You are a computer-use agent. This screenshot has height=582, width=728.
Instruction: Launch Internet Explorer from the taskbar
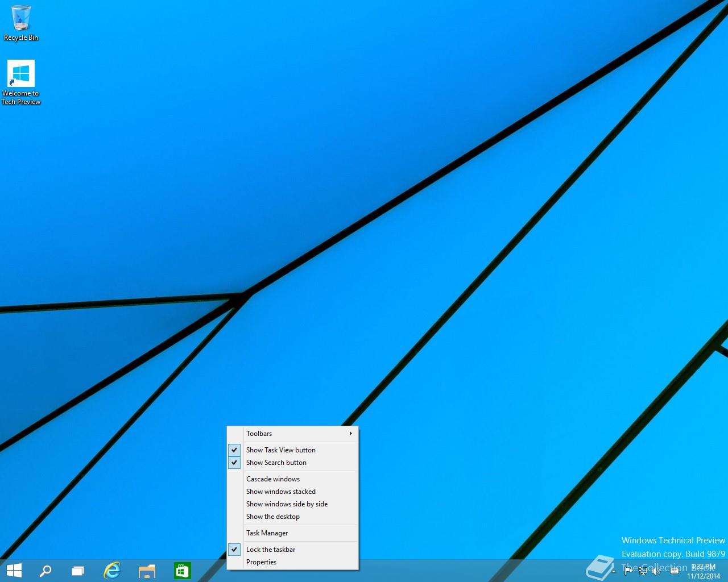[x=113, y=571]
